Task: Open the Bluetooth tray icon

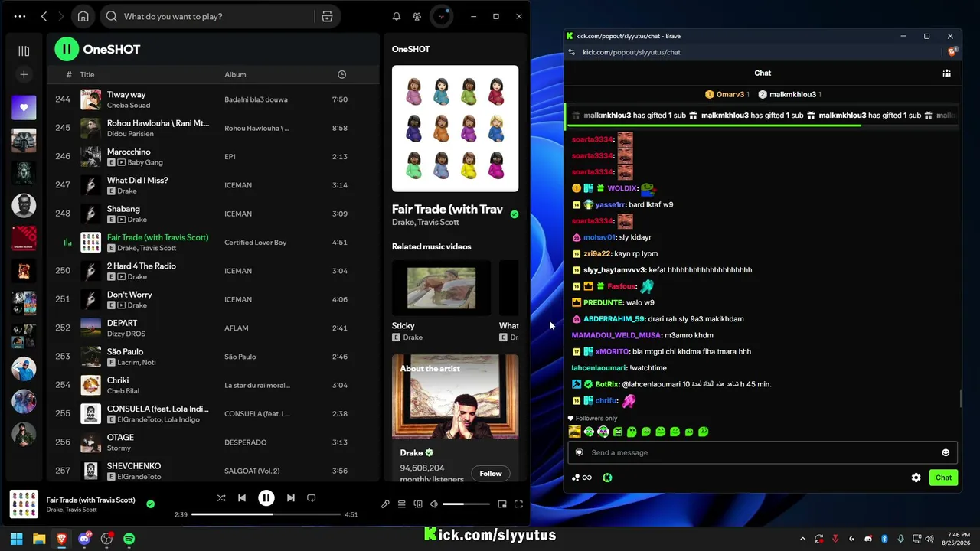Action: pyautogui.click(x=884, y=539)
